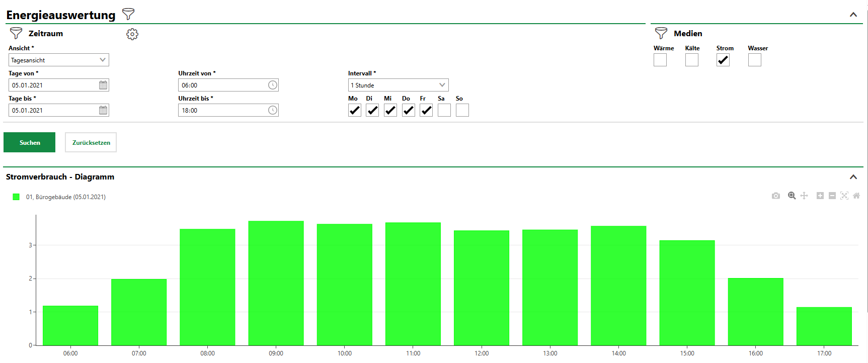Click the Suchen button
The height and width of the screenshot is (363, 868).
click(x=30, y=142)
